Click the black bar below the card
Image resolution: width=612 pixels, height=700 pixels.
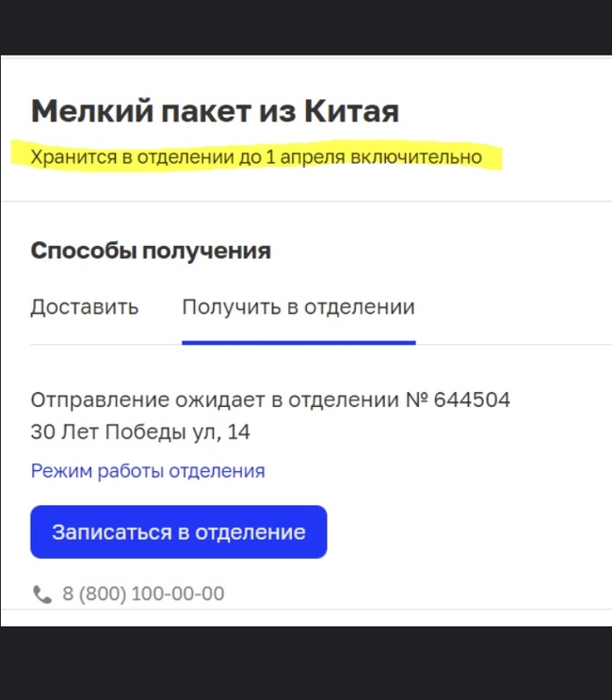coord(306,663)
